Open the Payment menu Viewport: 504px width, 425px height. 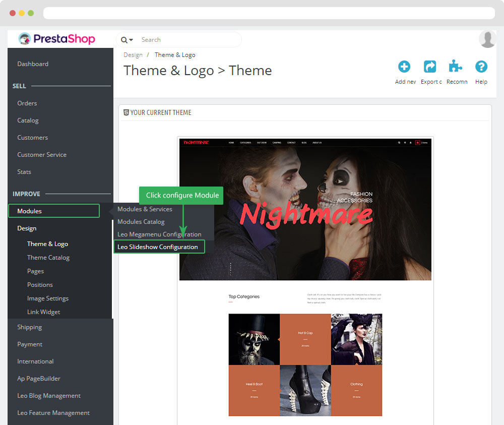[30, 344]
